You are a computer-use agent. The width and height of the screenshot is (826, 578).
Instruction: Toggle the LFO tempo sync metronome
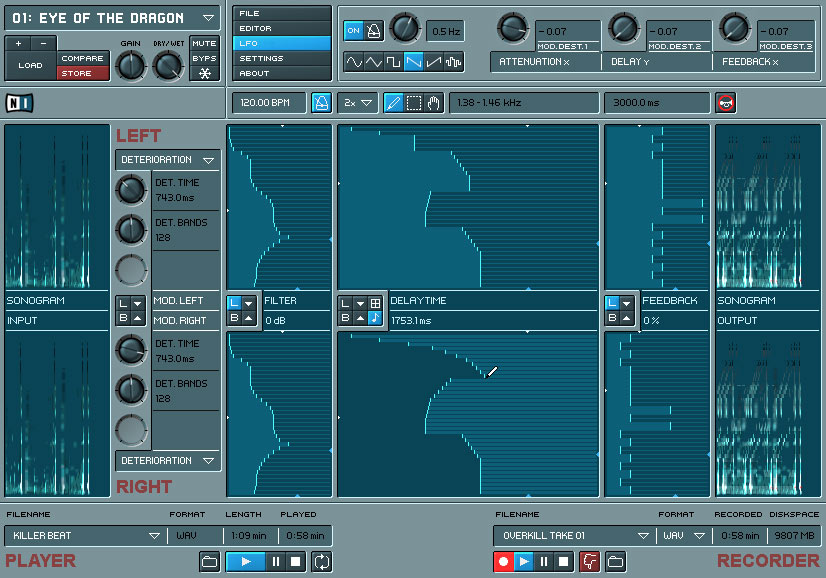click(x=373, y=31)
